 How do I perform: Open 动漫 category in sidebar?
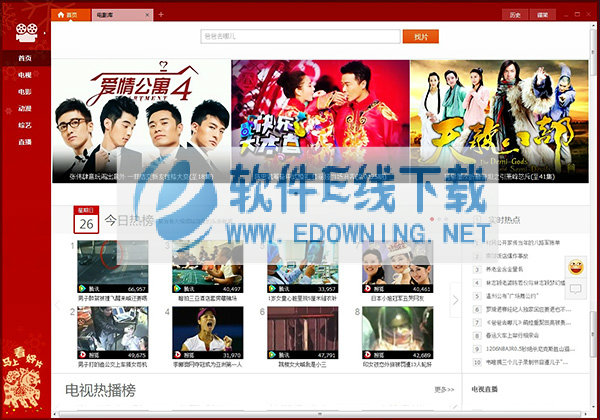24,108
